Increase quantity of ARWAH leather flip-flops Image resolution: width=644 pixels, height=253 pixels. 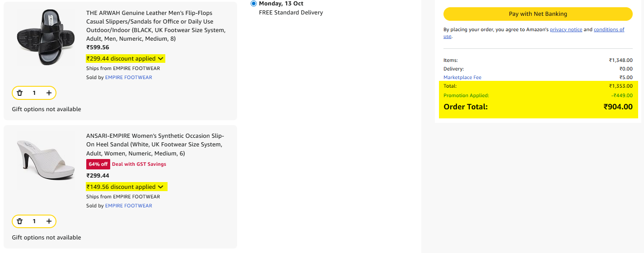click(49, 93)
